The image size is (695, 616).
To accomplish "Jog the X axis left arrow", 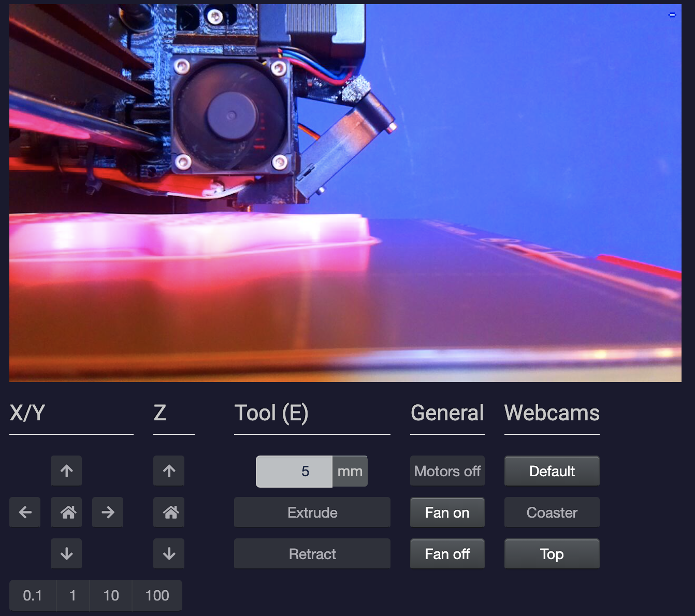I will click(x=25, y=512).
